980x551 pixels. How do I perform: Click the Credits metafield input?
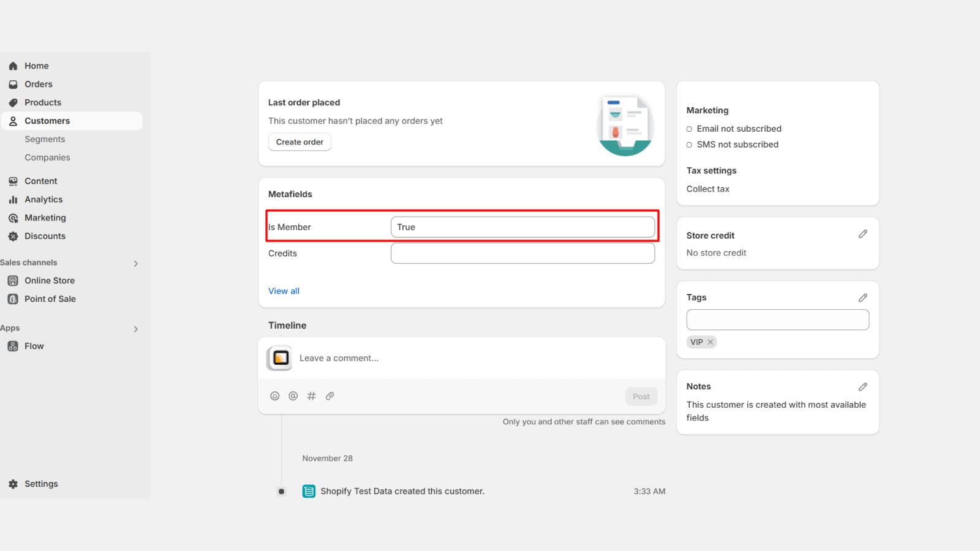(522, 253)
